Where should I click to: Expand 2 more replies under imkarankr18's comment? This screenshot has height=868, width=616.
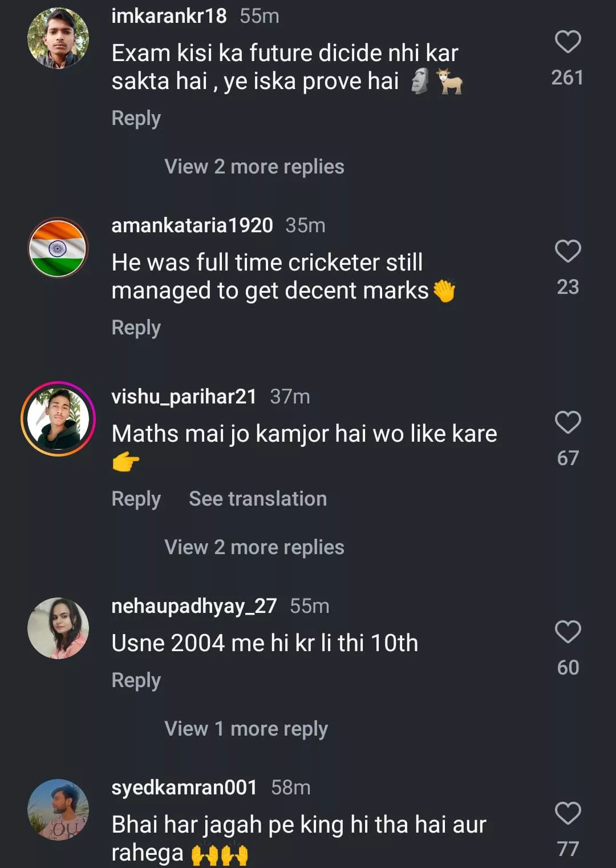pos(254,167)
